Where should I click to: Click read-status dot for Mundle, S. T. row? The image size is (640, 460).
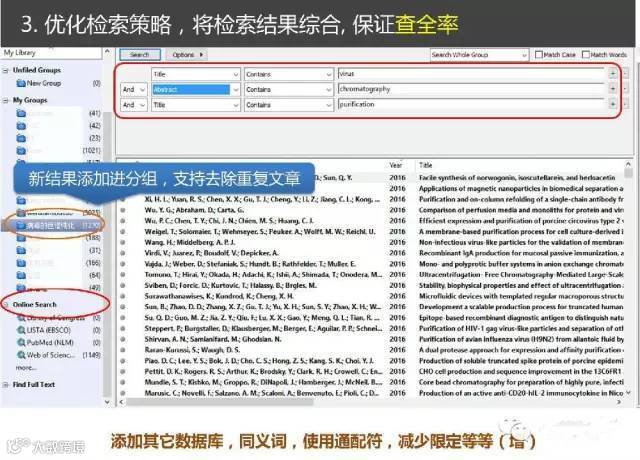[122, 382]
